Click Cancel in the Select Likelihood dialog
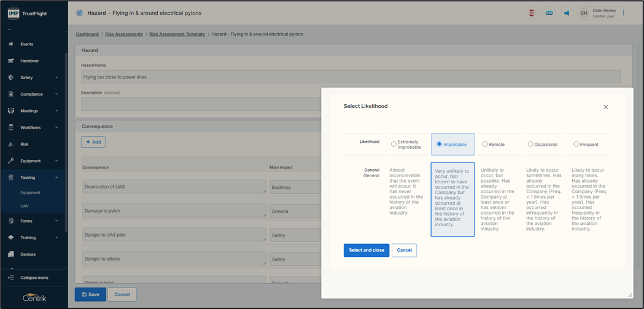 pos(404,250)
